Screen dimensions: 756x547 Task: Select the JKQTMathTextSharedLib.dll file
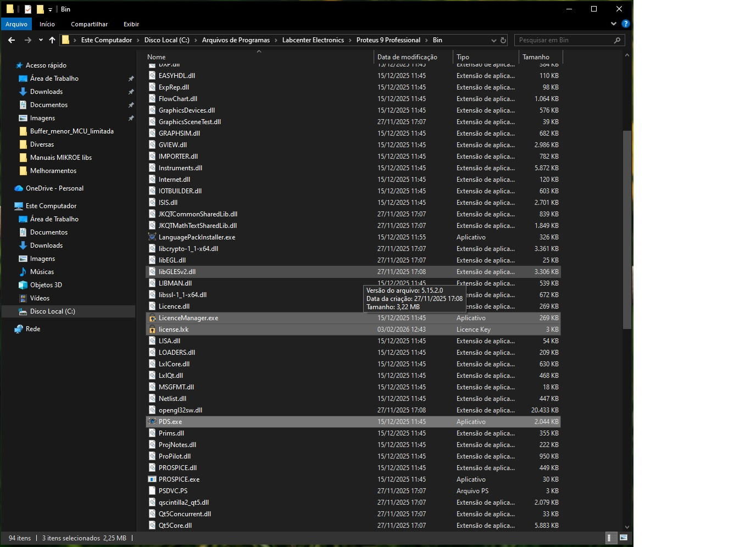[353, 226]
